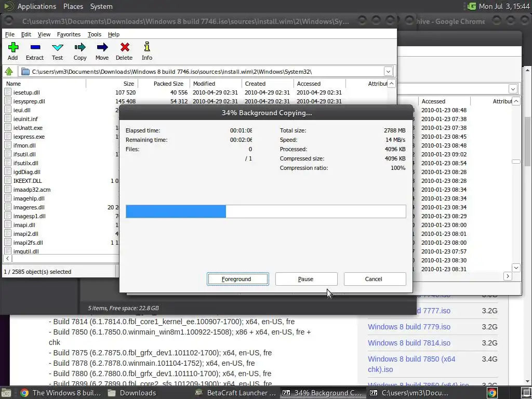The height and width of the screenshot is (399, 532).
Task: Select the ifmon.dll file
Action: coord(24,145)
